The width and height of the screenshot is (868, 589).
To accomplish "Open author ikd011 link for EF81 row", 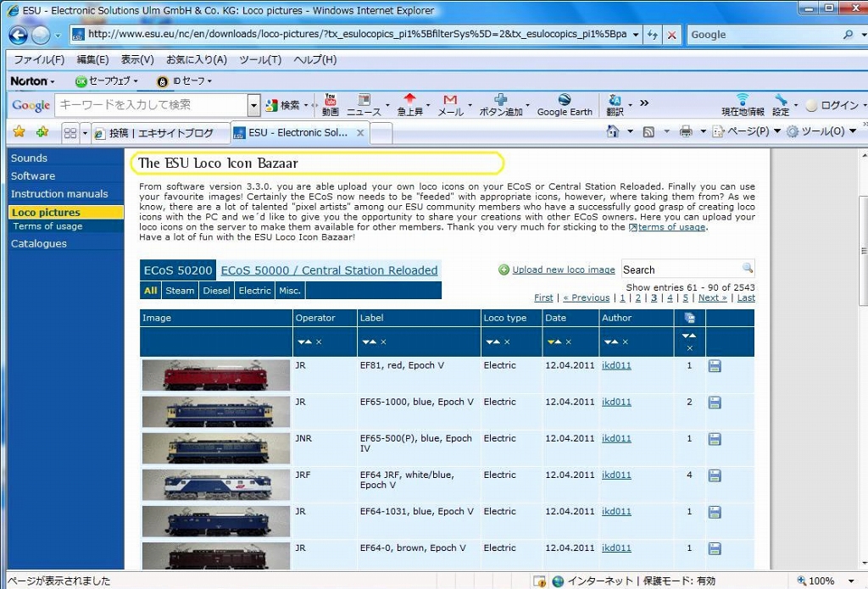I will coord(616,365).
